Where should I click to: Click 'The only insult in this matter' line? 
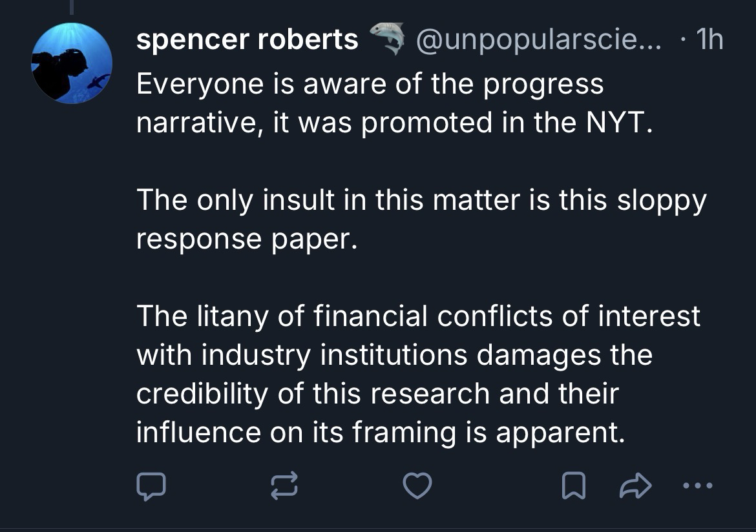[421, 200]
